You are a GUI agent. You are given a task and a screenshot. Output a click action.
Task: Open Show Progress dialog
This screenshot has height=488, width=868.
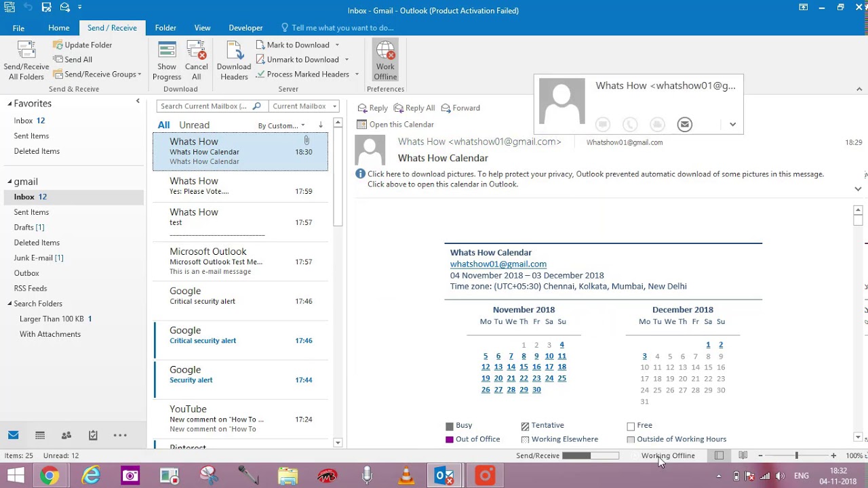coord(167,60)
